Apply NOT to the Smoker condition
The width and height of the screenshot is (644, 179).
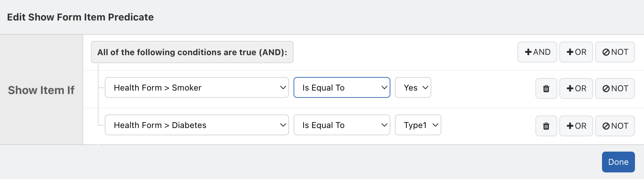[x=615, y=88]
